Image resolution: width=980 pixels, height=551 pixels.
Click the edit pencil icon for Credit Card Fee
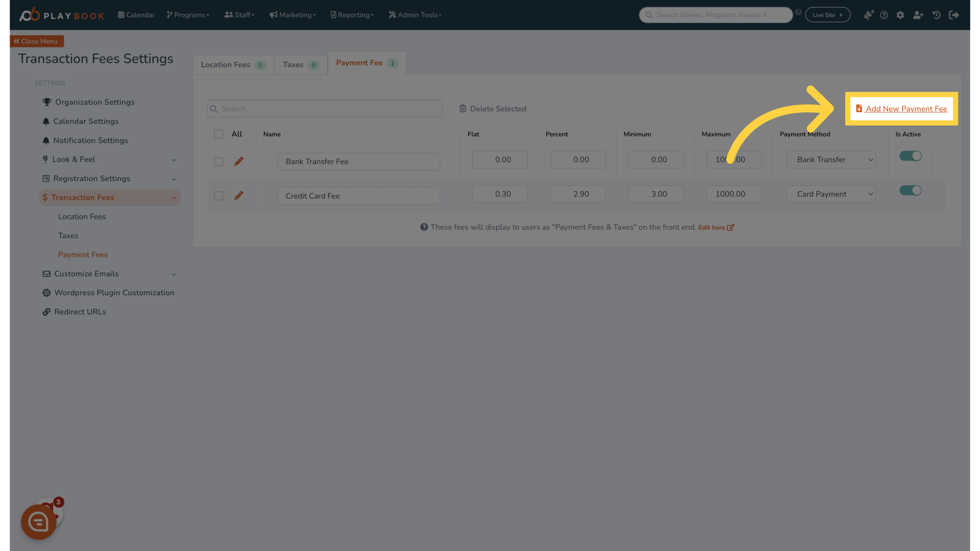[x=238, y=196]
